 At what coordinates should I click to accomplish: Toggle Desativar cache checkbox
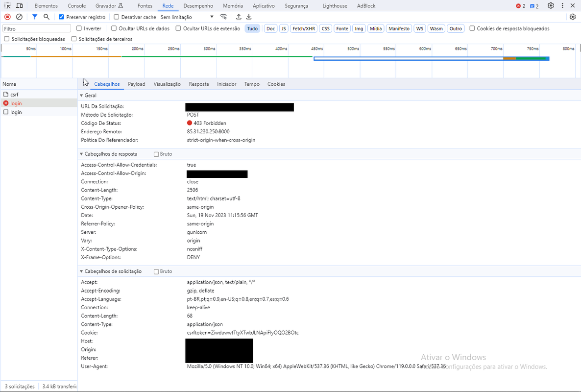(117, 17)
